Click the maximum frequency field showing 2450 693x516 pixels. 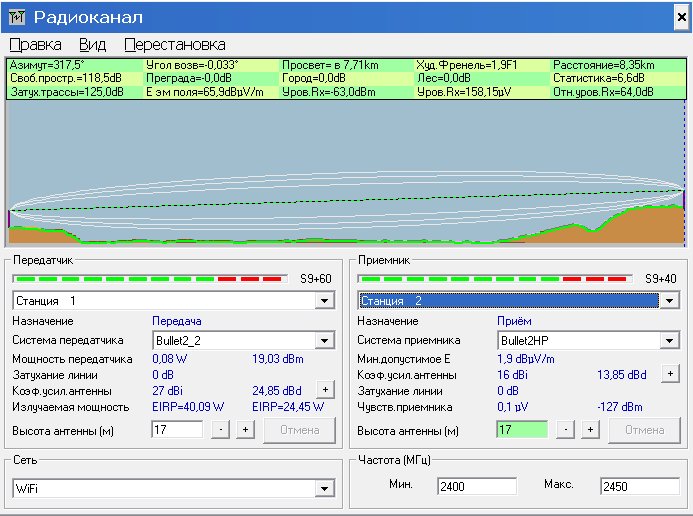pos(638,486)
